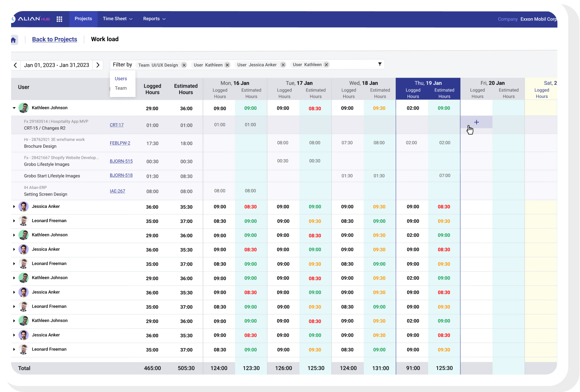Remove the User Jessica Anker filter chip
580x392 pixels.
pyautogui.click(x=283, y=65)
